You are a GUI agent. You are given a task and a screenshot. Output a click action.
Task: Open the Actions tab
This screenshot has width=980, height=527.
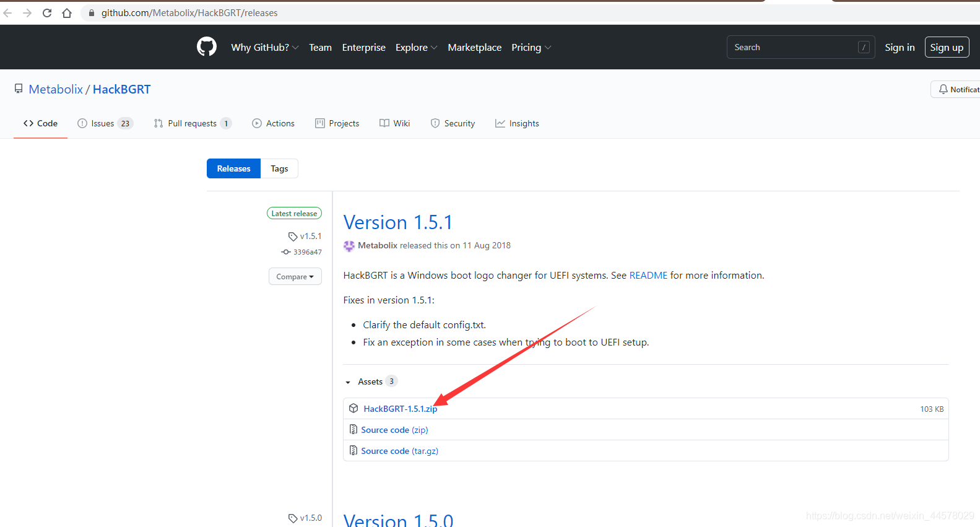coord(273,123)
